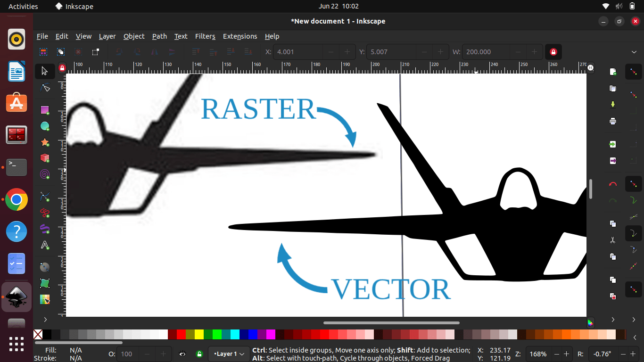
Task: Increase the zoom level with plus button
Action: (x=566, y=354)
